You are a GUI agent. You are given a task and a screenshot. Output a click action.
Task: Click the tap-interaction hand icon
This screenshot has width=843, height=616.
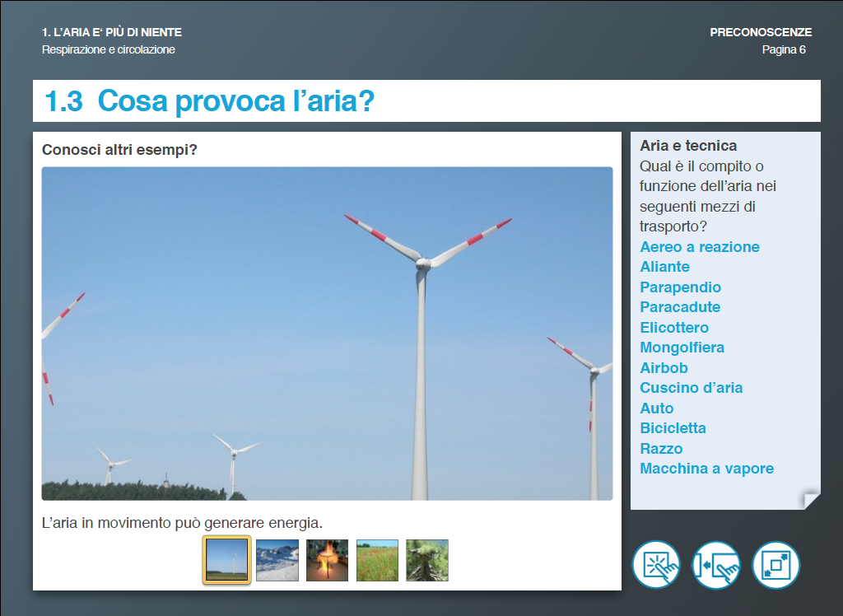tap(656, 565)
